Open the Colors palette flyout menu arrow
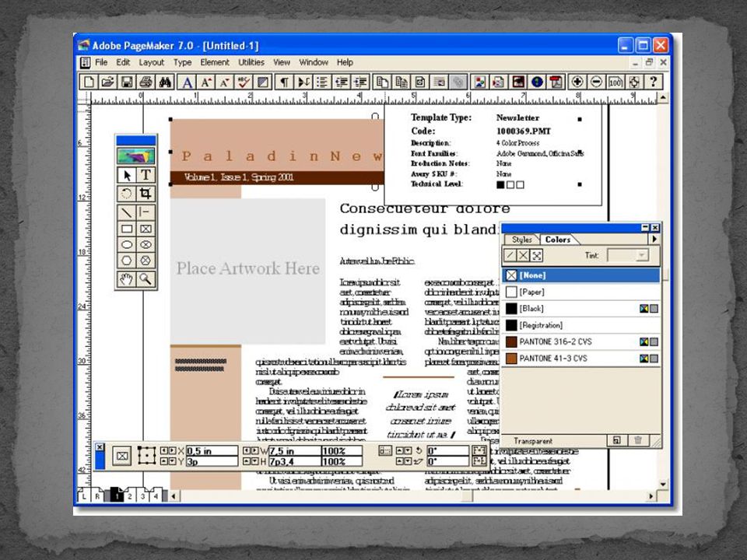This screenshot has width=747, height=560. (x=654, y=239)
